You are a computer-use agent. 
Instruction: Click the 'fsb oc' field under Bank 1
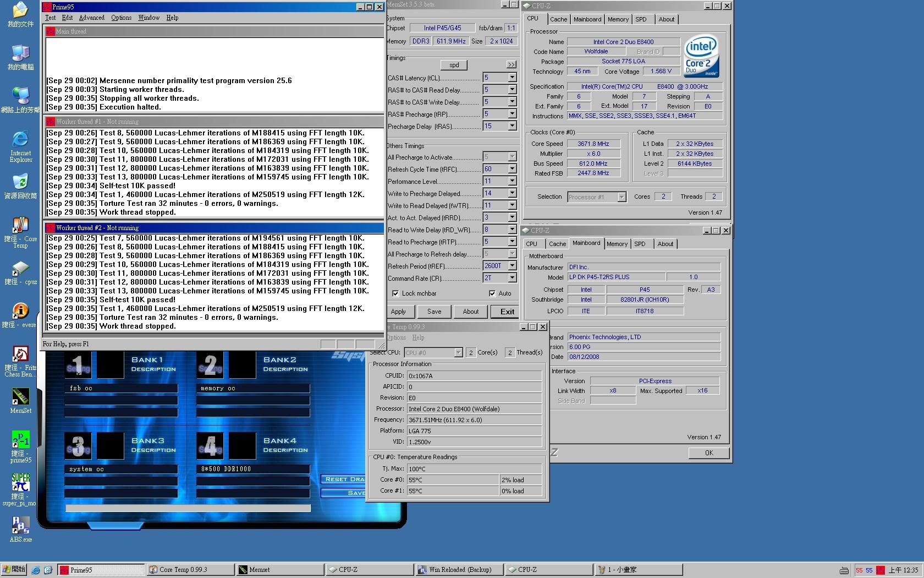point(121,388)
